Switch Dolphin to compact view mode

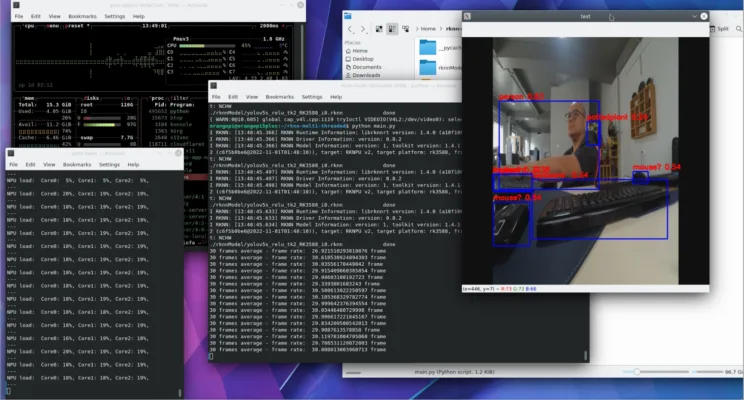point(392,29)
